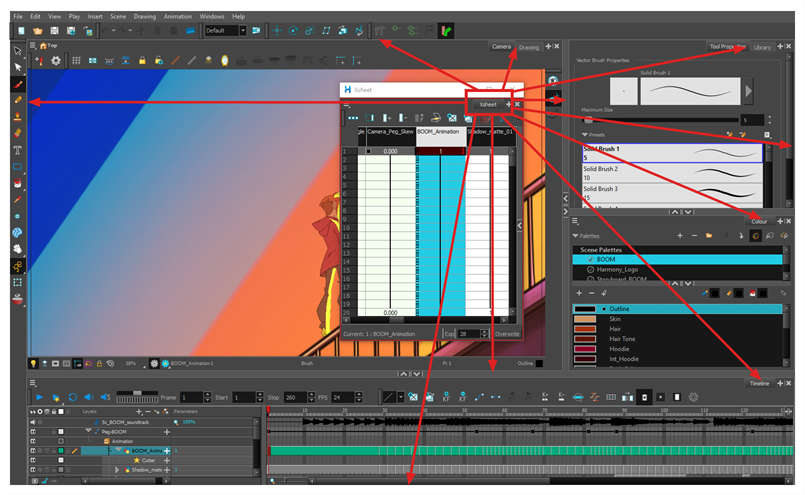Select the Text tool
Viewport: 805px width, 495px height.
pyautogui.click(x=18, y=150)
